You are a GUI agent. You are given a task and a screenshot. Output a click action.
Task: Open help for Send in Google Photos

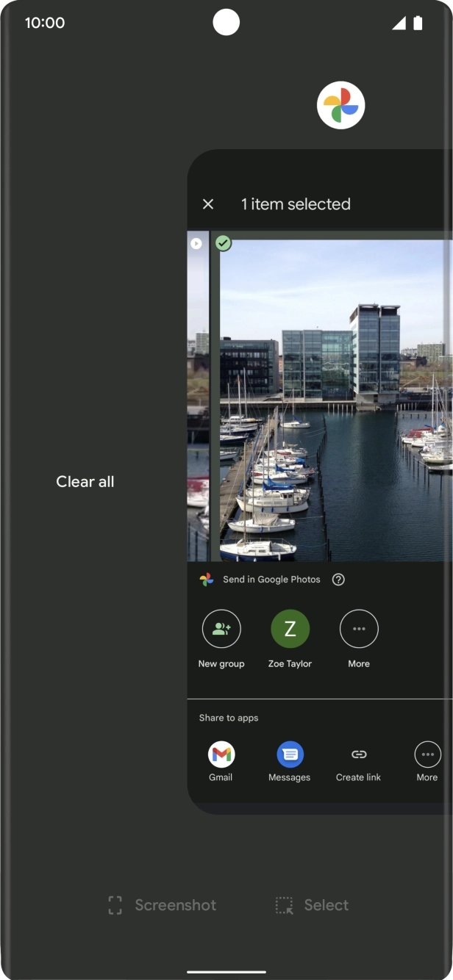tap(338, 580)
